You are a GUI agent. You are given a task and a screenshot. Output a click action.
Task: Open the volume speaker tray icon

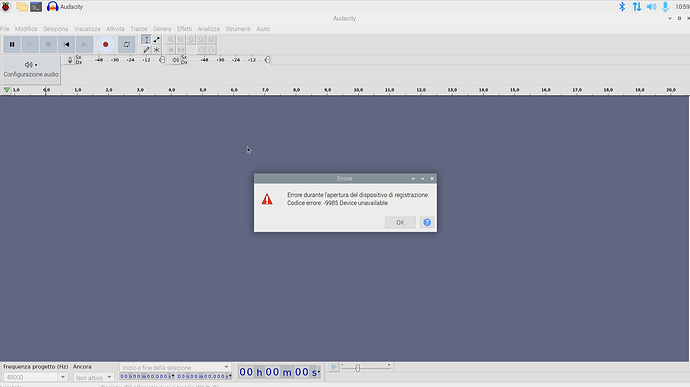point(651,7)
